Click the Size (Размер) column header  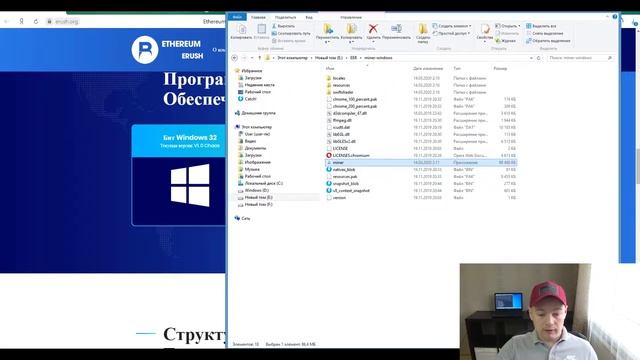click(500, 69)
